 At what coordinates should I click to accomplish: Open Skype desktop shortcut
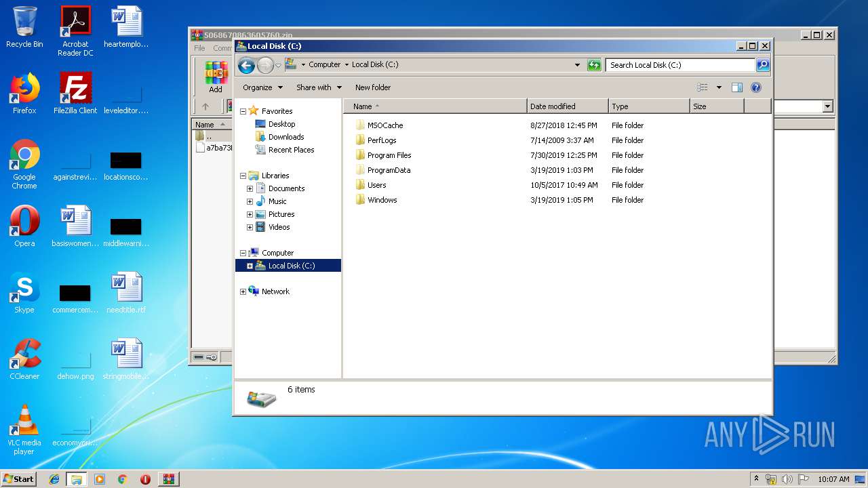click(x=24, y=293)
